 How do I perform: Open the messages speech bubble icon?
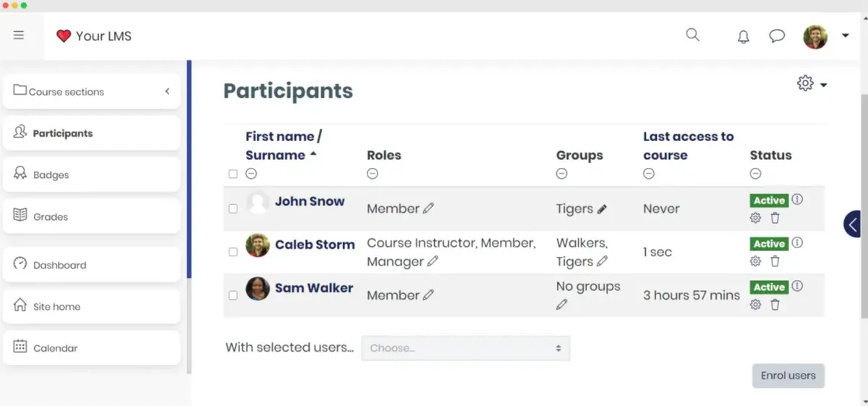[x=777, y=35]
